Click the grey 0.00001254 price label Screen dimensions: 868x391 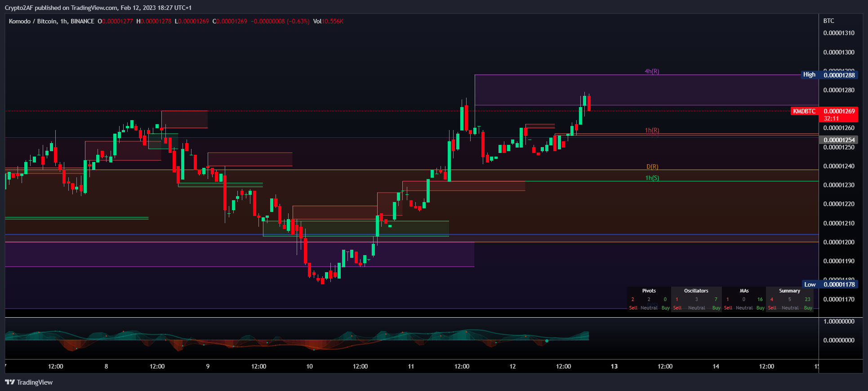(839, 140)
